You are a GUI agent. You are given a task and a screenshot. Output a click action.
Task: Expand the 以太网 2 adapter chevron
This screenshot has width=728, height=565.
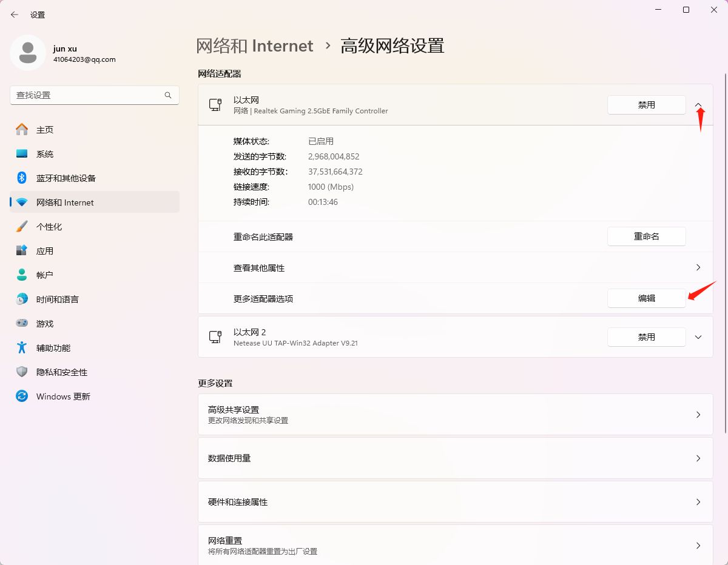tap(698, 337)
